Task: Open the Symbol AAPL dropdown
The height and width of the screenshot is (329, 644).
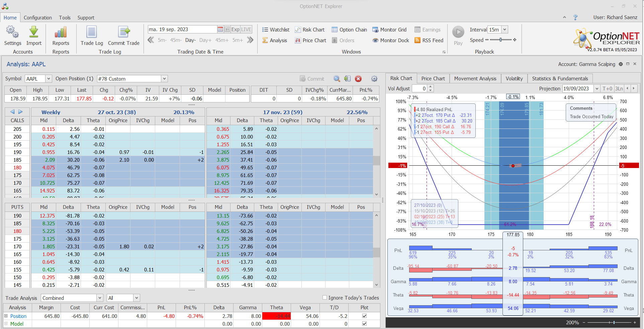Action: [x=49, y=79]
